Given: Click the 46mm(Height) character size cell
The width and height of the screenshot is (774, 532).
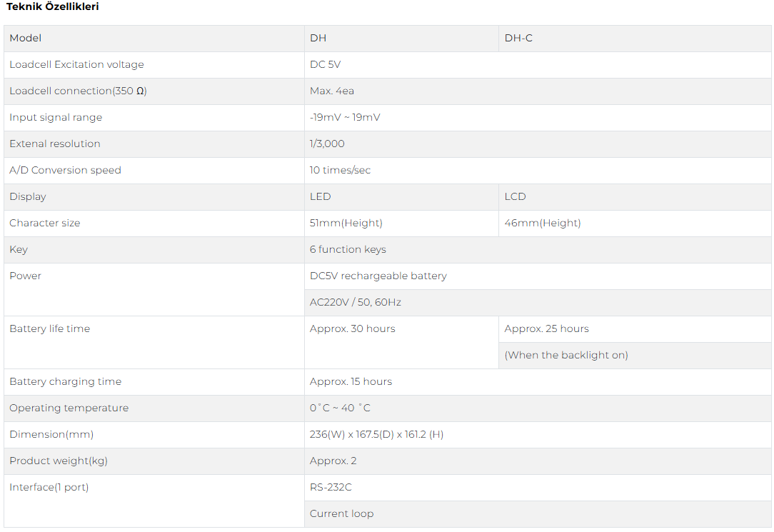Looking at the screenshot, I should (x=543, y=224).
